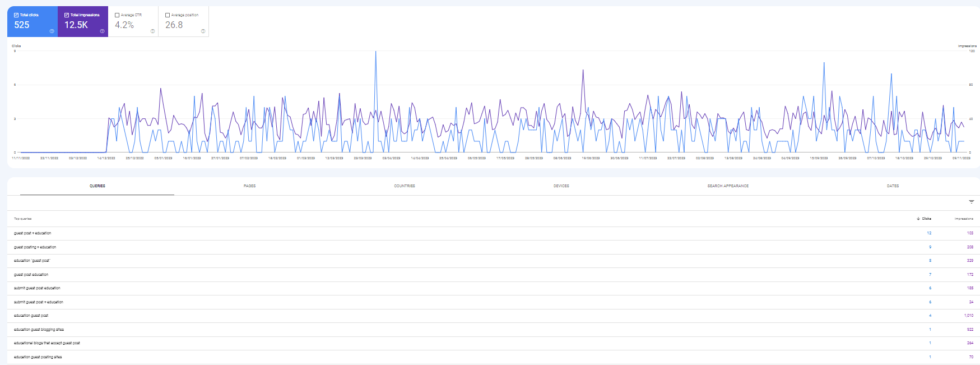This screenshot has width=980, height=365.
Task: Click 'educational blogs that accept guest post' query
Action: (47, 343)
